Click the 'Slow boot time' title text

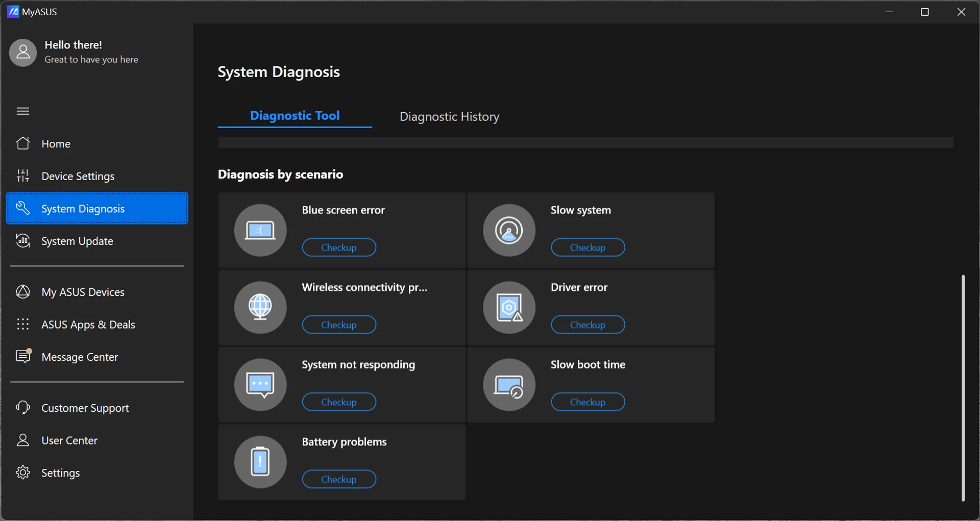point(588,364)
